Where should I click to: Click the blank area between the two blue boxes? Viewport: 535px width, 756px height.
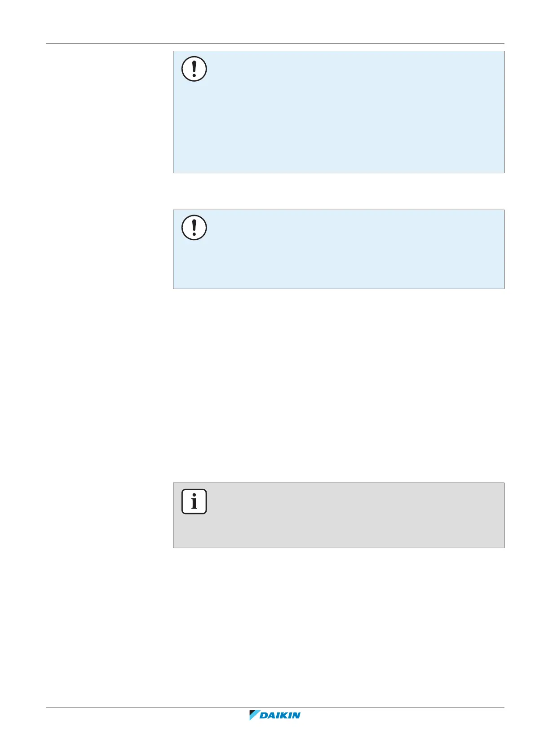[x=338, y=191]
